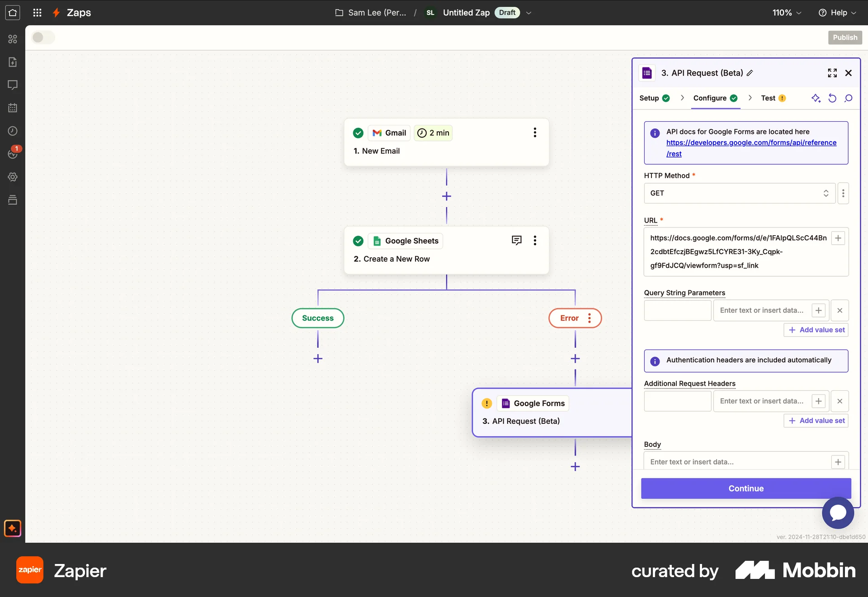
Task: Search fields with the magnifier icon
Action: 849,98
